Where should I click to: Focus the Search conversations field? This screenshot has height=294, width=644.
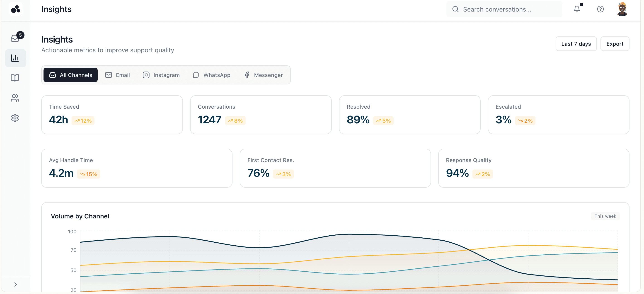508,9
